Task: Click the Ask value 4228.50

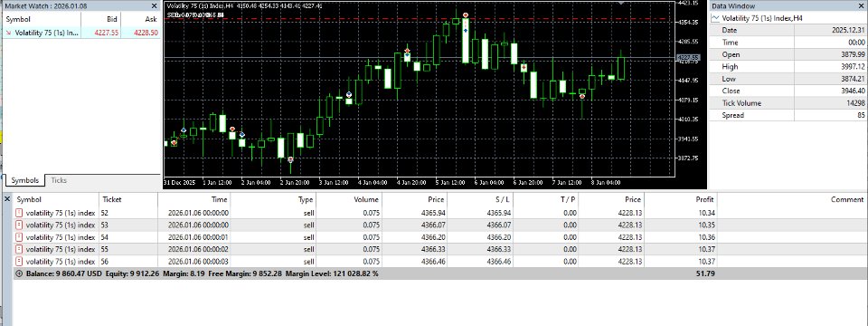Action: point(146,33)
